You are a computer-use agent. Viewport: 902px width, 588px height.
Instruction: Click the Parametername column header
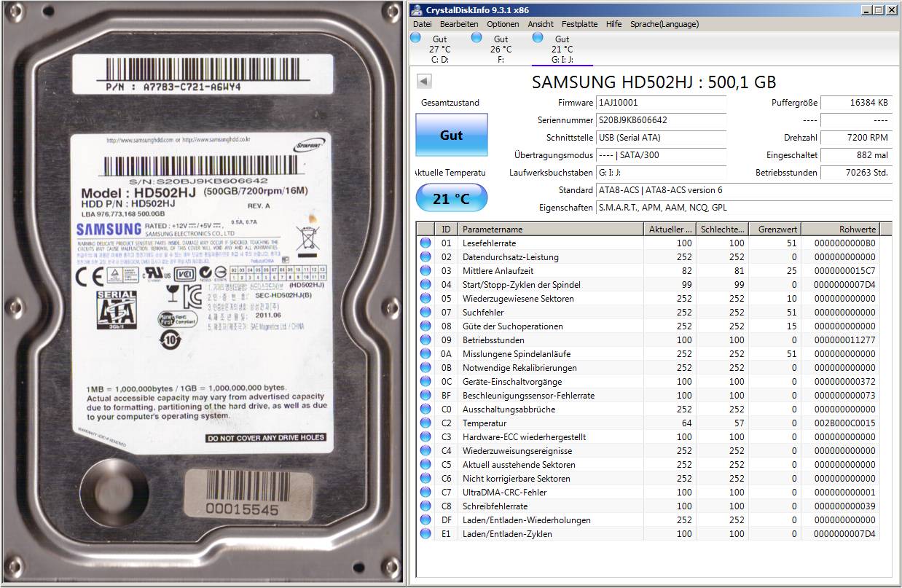click(551, 230)
